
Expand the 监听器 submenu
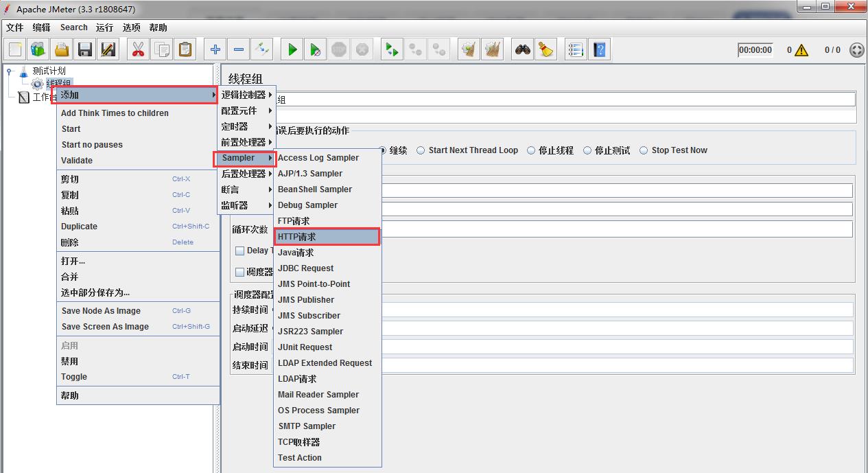[x=247, y=205]
